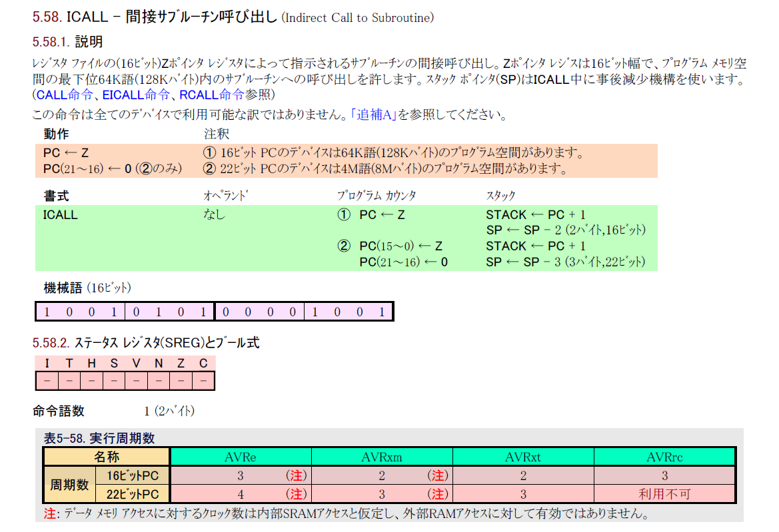
Task: Click the 名称 table header cell
Action: coord(107,457)
